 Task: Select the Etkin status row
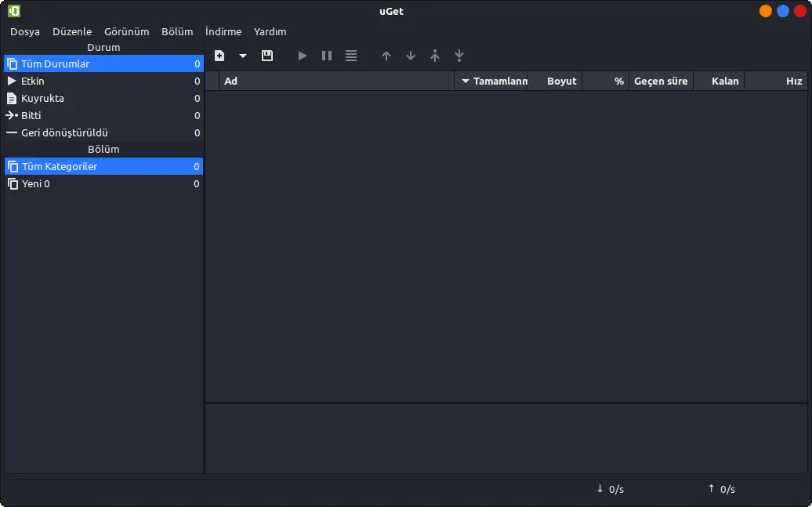[x=103, y=81]
